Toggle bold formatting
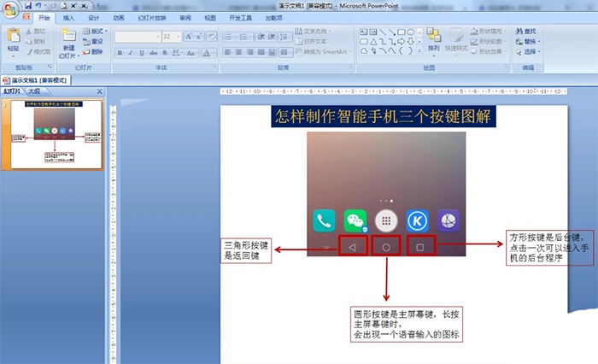 tap(120, 53)
